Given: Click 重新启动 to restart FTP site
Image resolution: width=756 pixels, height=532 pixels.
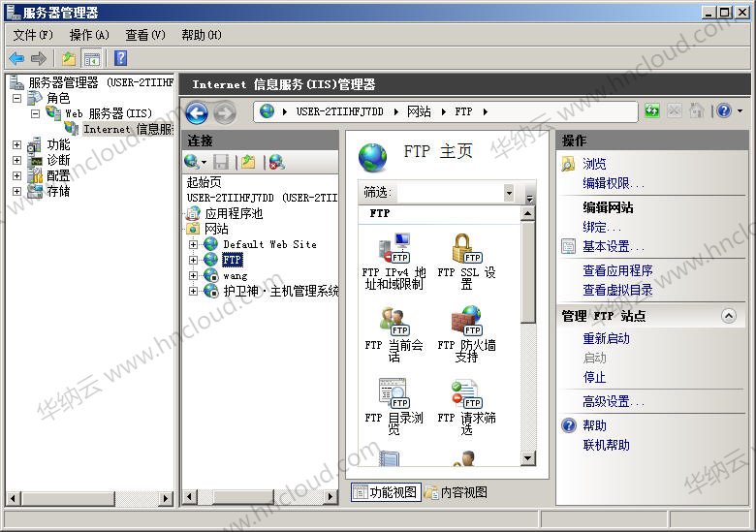Looking at the screenshot, I should pyautogui.click(x=606, y=339).
